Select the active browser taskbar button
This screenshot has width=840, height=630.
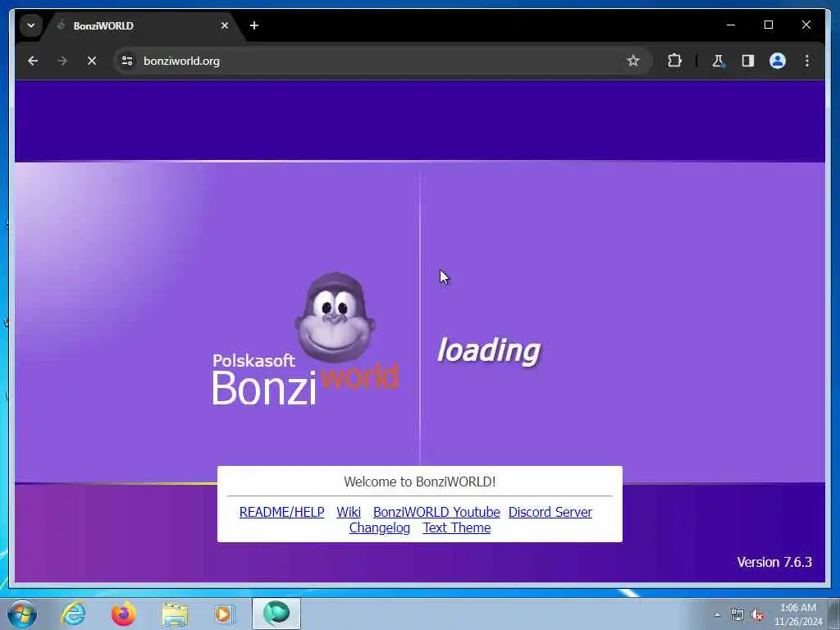coord(276,614)
